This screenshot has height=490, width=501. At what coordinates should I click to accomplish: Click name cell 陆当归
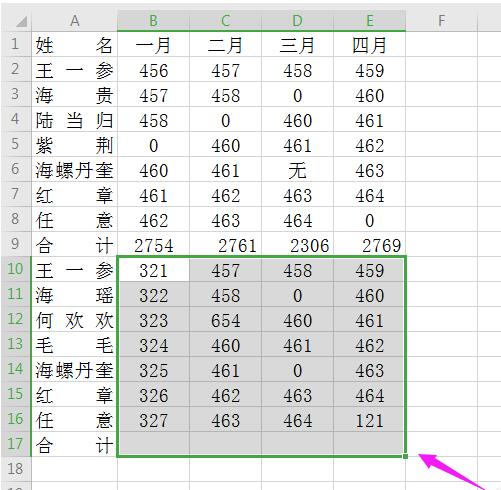coord(75,120)
